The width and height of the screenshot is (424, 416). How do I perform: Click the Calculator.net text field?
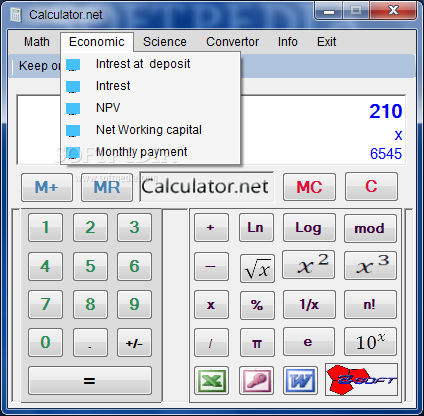coord(206,187)
